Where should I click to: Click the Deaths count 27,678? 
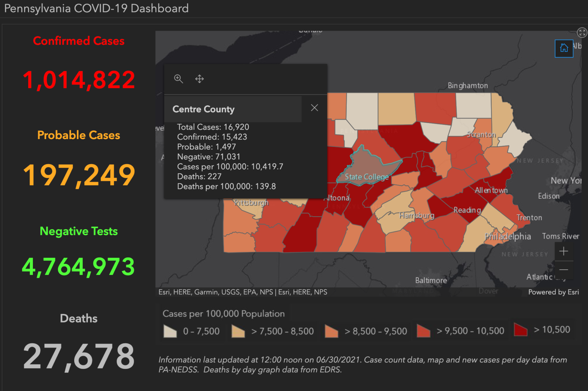79,356
